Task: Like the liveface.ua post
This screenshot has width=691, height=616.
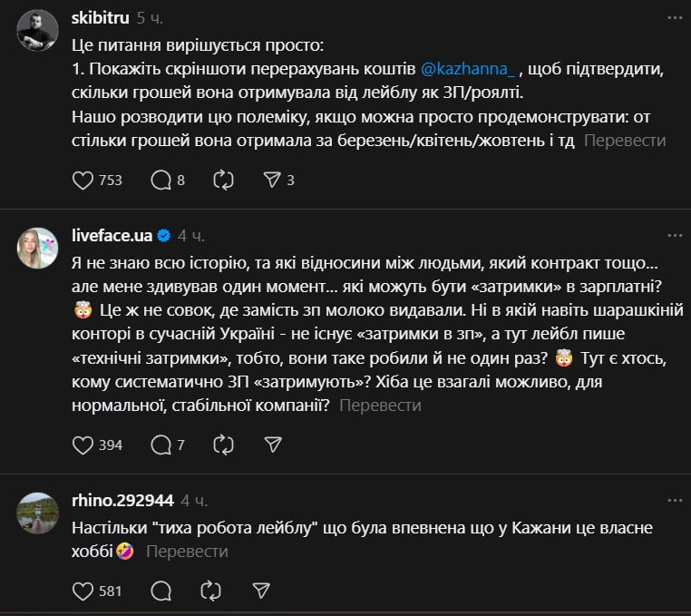Action: 83,445
